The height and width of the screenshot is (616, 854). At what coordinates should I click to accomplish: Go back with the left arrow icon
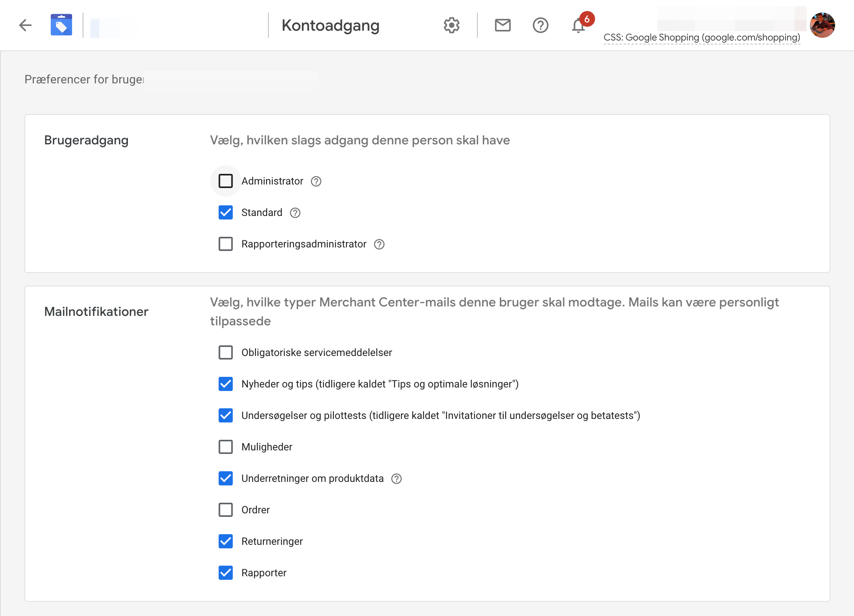25,25
